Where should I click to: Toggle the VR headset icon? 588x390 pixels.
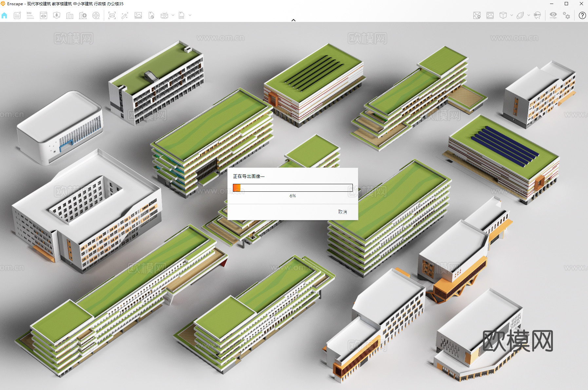pos(537,15)
